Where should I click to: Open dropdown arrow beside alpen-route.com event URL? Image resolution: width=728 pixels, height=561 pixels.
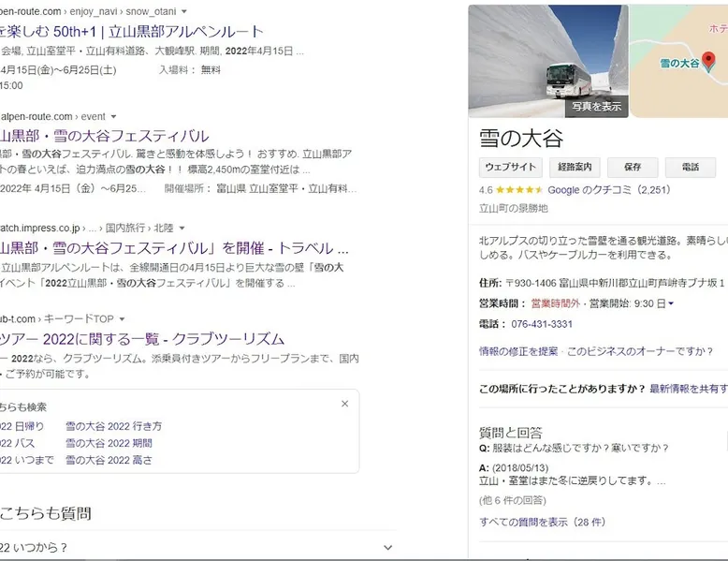pyautogui.click(x=114, y=116)
